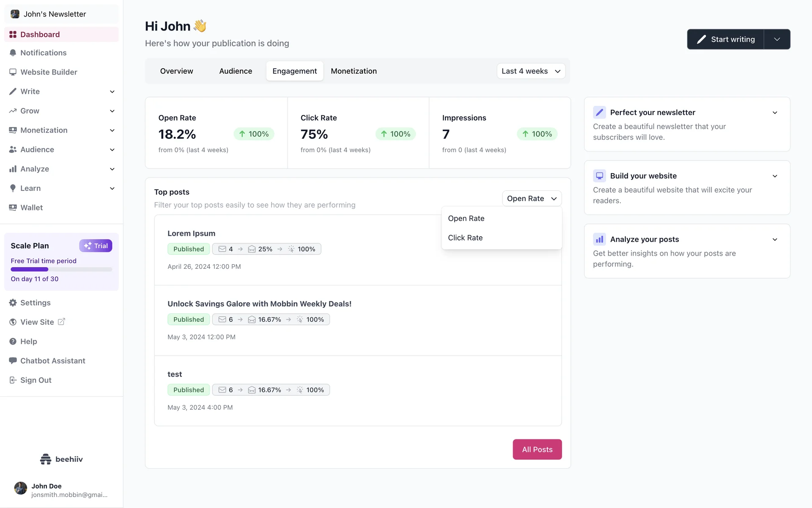
Task: Expand the Analyze sidebar section
Action: click(112, 169)
